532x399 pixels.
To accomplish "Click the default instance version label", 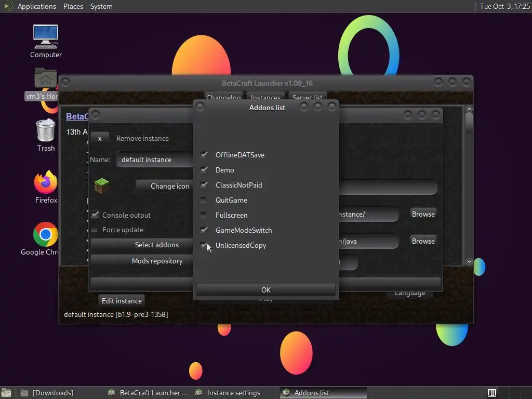I will tap(116, 314).
